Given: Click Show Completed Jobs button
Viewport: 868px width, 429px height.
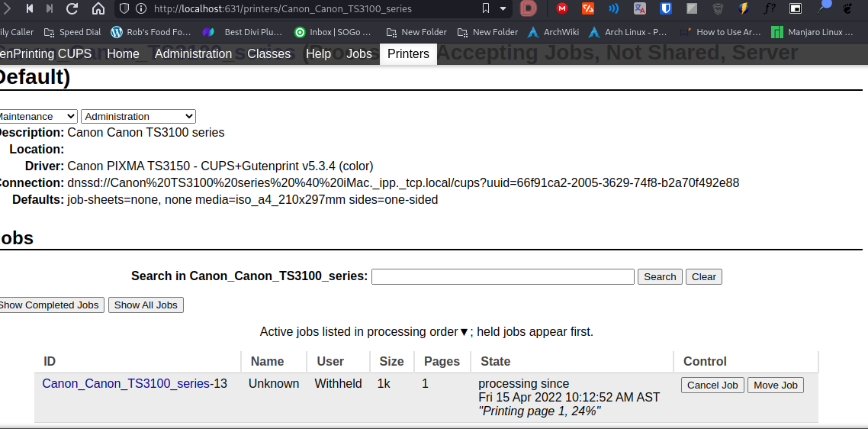Looking at the screenshot, I should click(51, 305).
